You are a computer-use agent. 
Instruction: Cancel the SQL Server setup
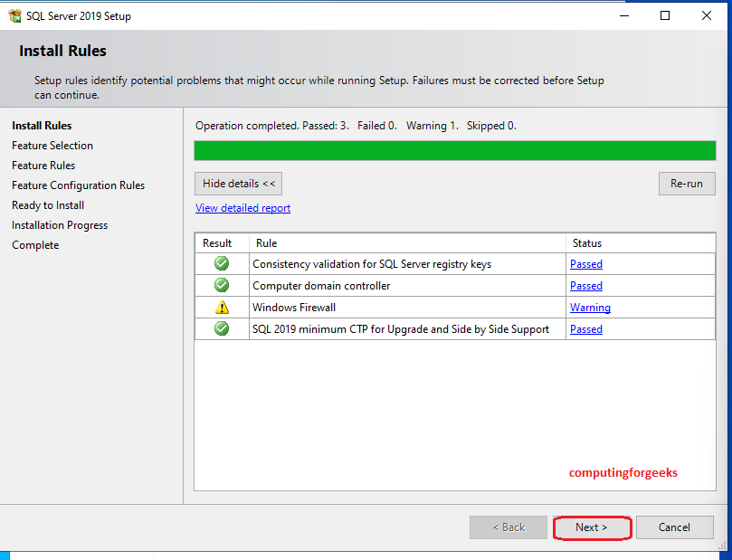point(675,527)
